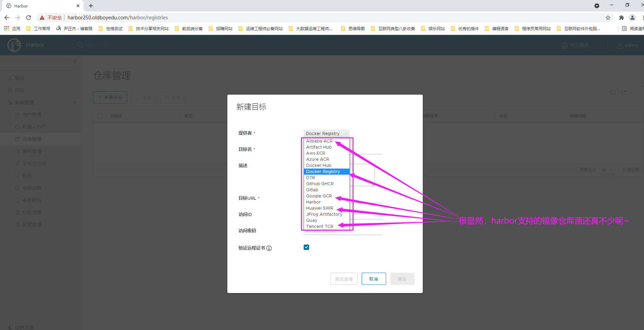
Task: Collapse the left sidebar with double-chevron icon
Action: [75, 61]
